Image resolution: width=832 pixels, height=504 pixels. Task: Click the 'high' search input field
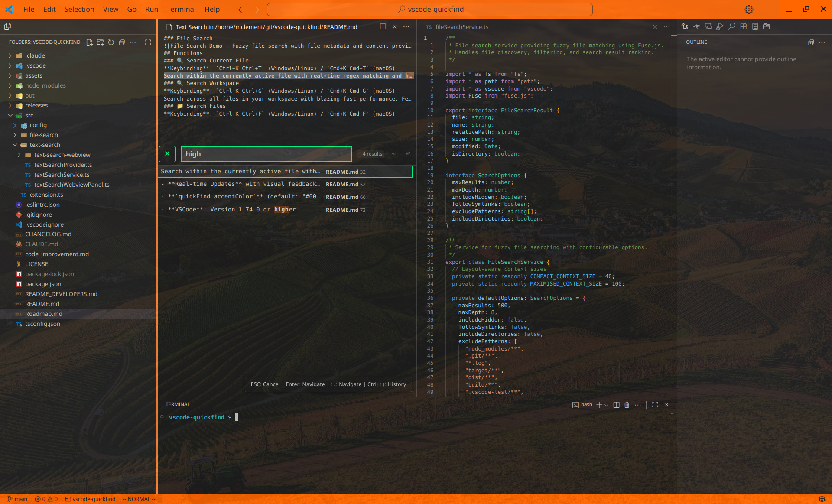click(266, 154)
